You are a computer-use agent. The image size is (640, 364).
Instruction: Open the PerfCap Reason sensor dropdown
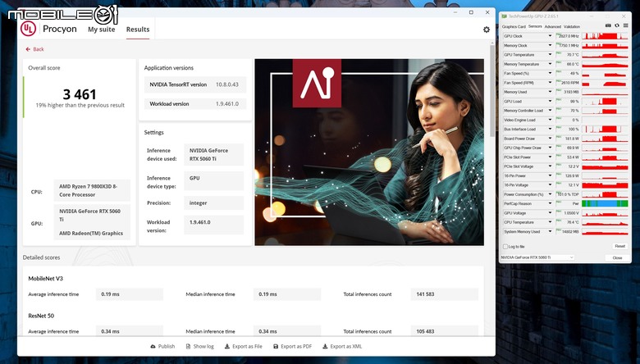(550, 203)
